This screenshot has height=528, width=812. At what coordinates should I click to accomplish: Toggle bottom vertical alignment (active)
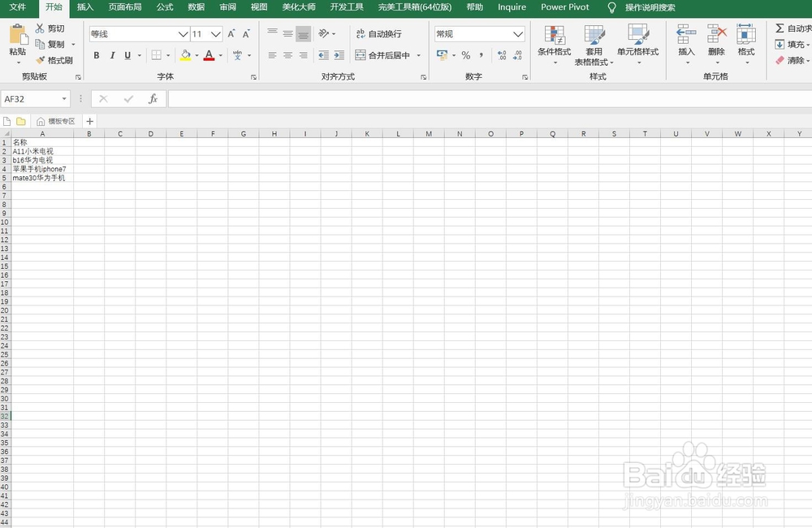(x=304, y=33)
